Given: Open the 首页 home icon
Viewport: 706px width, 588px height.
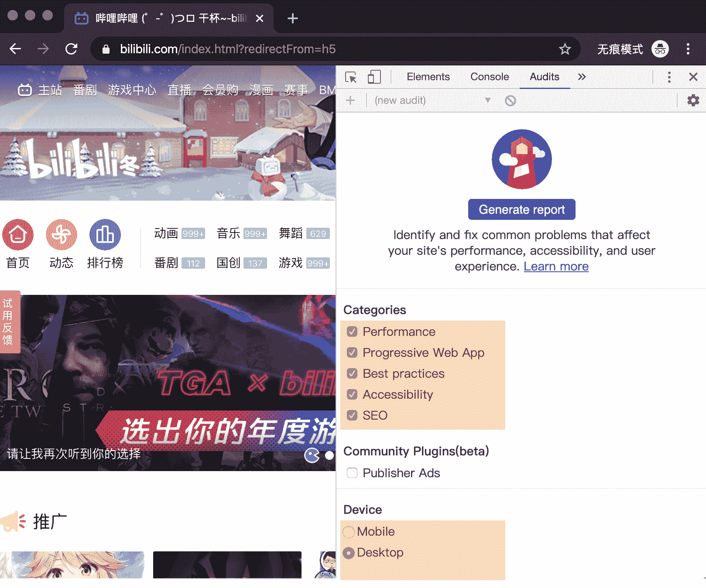Looking at the screenshot, I should [x=18, y=235].
